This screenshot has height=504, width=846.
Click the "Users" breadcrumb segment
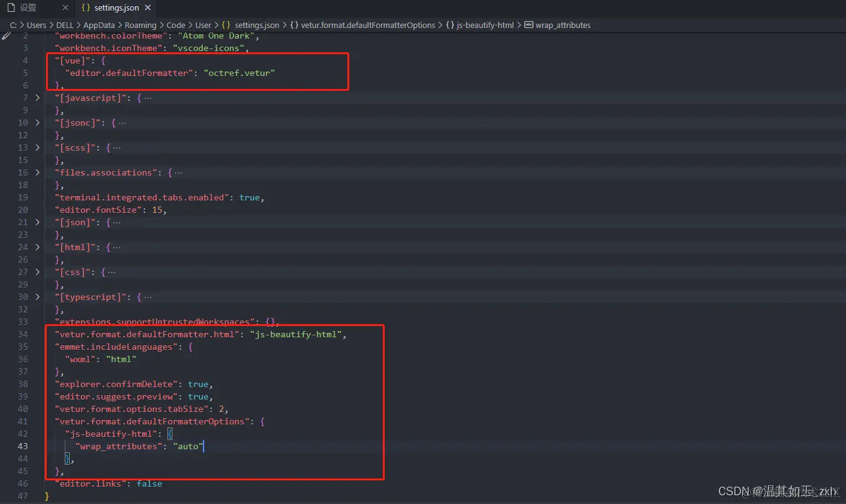tap(37, 25)
